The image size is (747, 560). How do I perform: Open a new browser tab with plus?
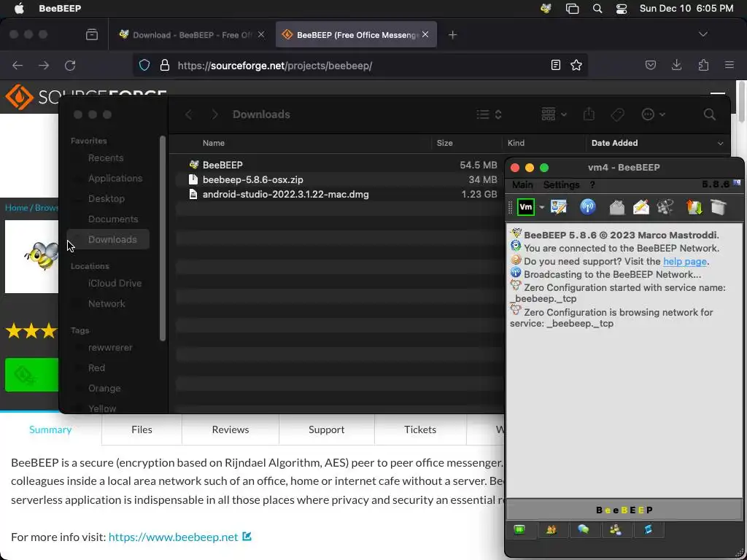(452, 35)
